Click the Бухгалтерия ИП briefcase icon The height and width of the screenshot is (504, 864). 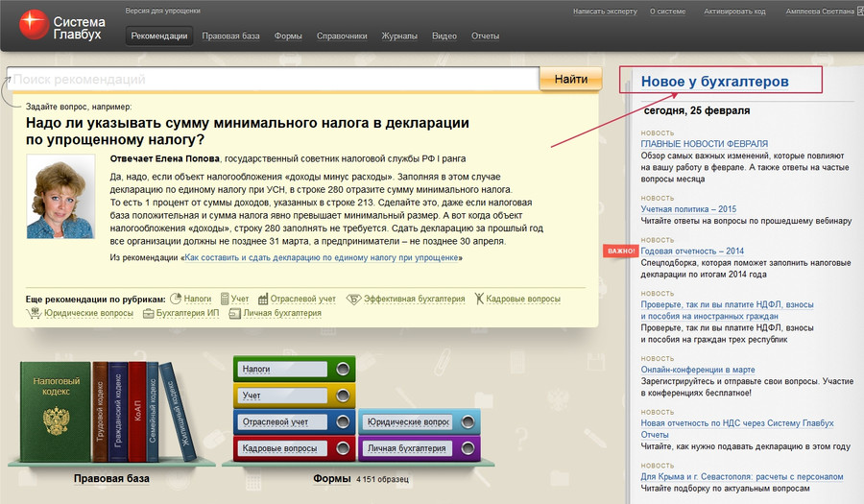tap(148, 313)
